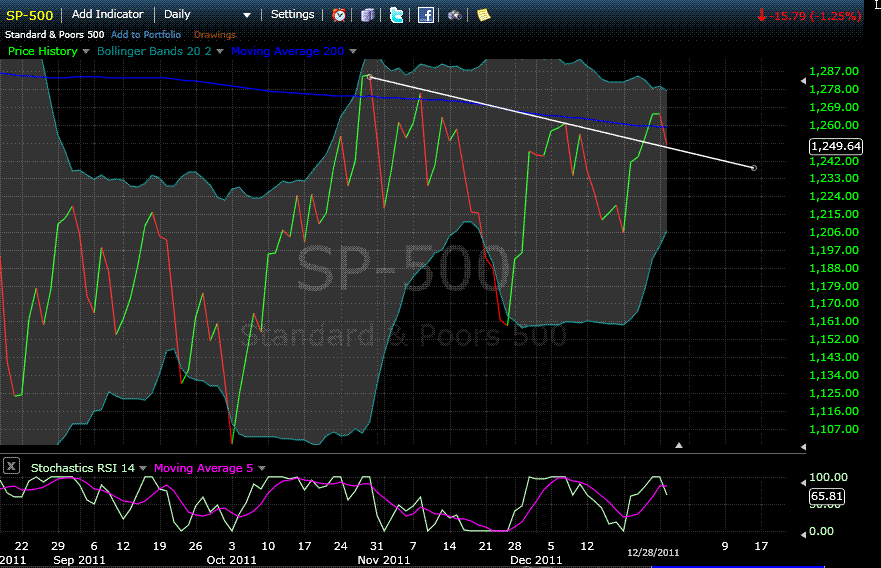Click the Sep 2011 date axis label
Image resolution: width=881 pixels, height=568 pixels.
click(79, 560)
